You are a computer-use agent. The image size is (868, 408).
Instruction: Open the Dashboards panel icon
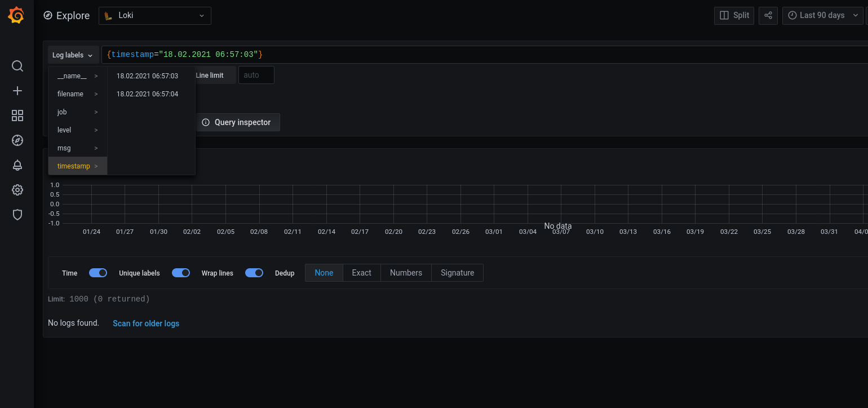[x=17, y=116]
